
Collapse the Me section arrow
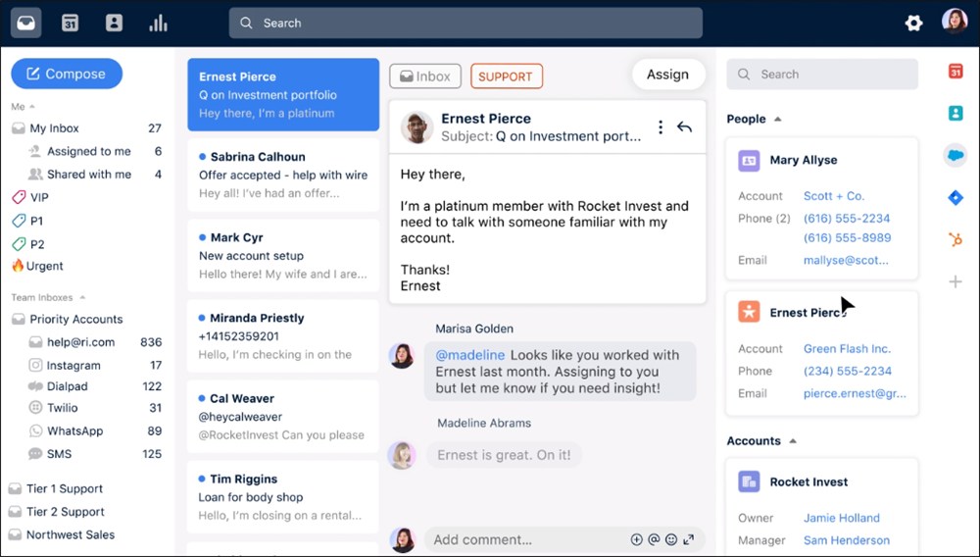32,107
